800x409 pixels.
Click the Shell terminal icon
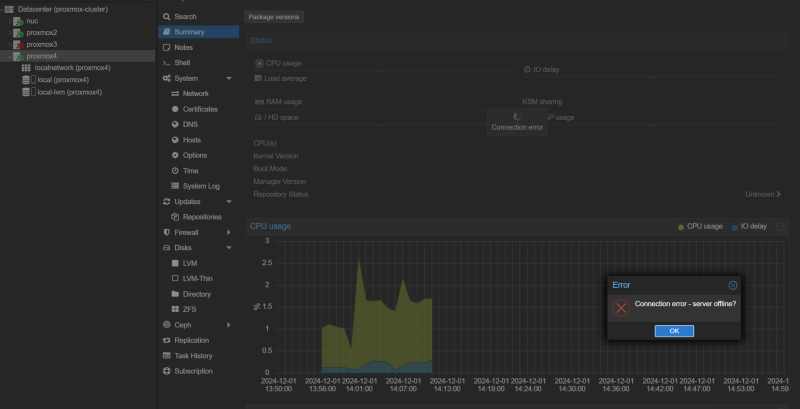pyautogui.click(x=166, y=63)
